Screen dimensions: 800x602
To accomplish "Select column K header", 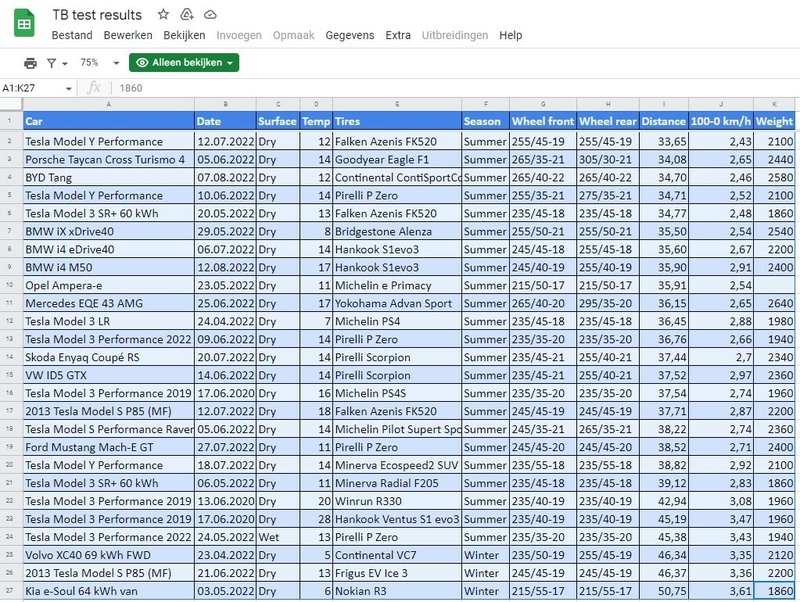I will pos(774,104).
